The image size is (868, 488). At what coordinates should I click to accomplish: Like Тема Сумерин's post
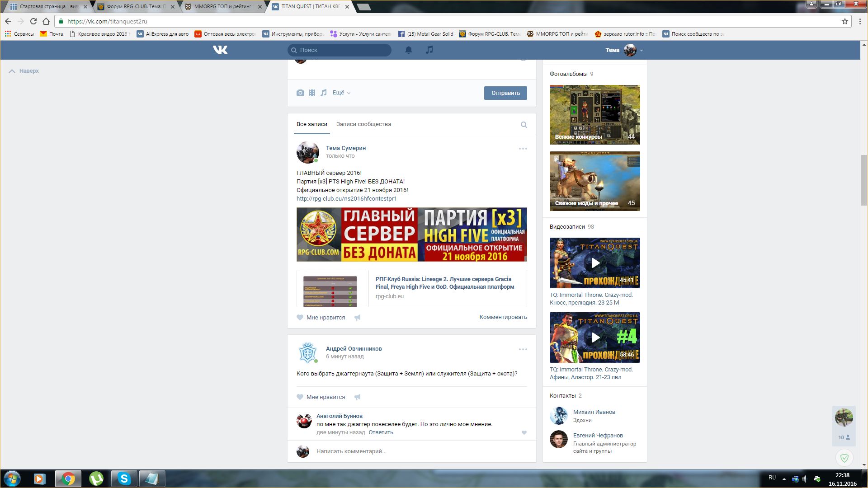tap(300, 318)
